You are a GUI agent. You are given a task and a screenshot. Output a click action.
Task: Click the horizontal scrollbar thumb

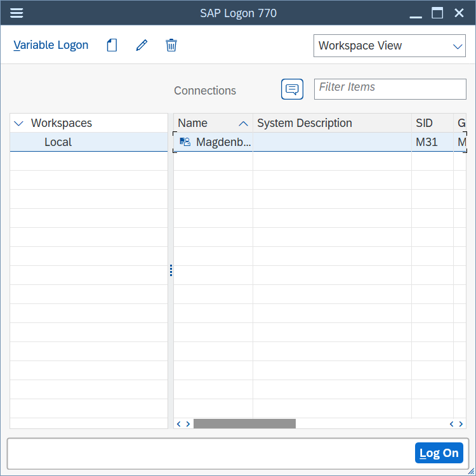point(245,424)
